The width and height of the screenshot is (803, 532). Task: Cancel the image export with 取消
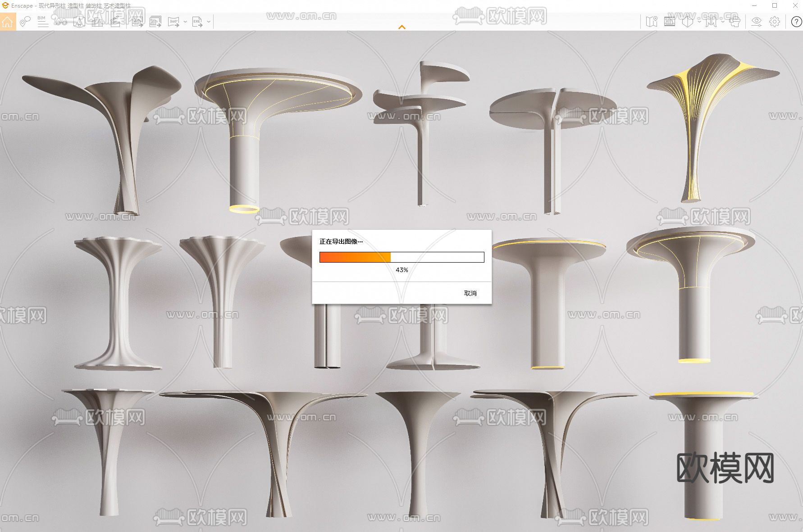[x=470, y=293]
